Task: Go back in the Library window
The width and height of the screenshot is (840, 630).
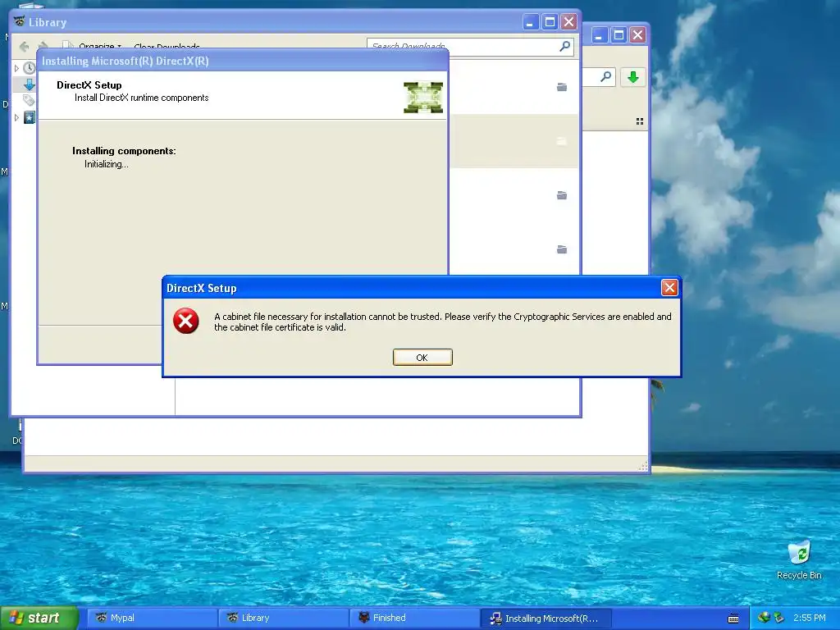Action: 24,46
